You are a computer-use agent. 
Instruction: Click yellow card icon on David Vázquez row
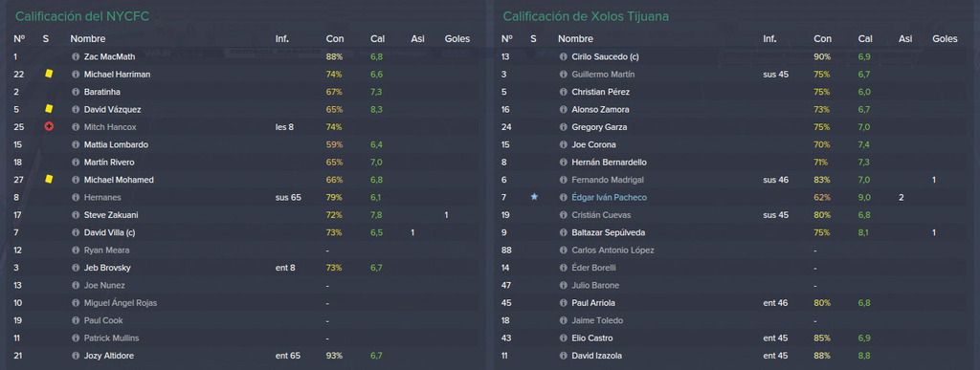(x=49, y=109)
